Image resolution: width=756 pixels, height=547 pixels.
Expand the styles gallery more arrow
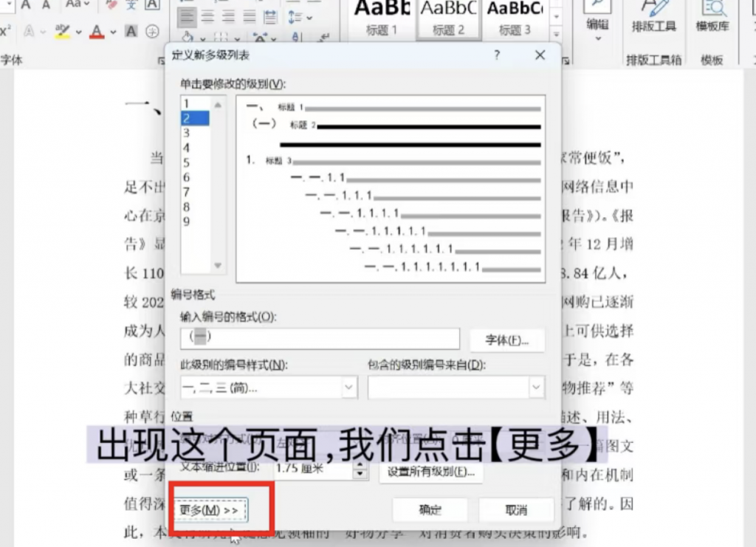(556, 34)
